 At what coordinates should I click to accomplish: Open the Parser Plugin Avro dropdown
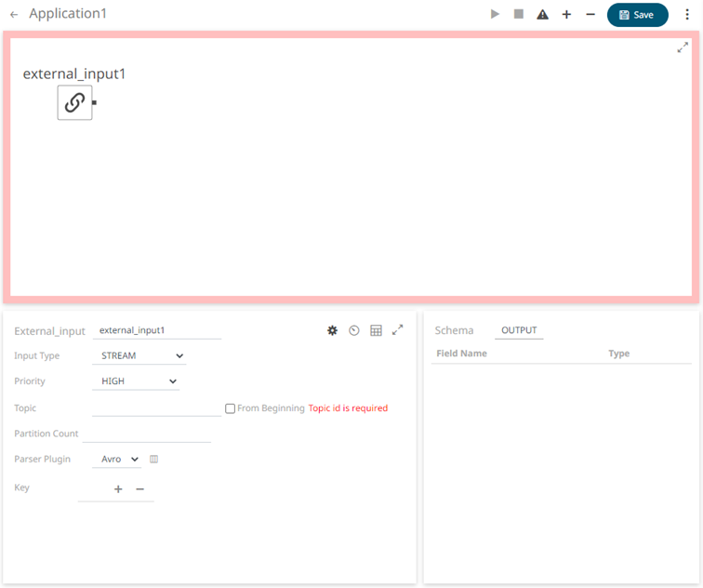point(120,459)
